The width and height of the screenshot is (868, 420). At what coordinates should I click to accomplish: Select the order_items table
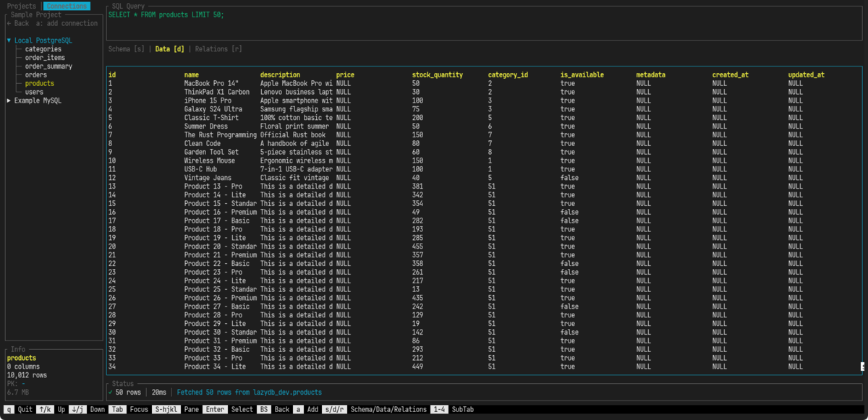[45, 58]
